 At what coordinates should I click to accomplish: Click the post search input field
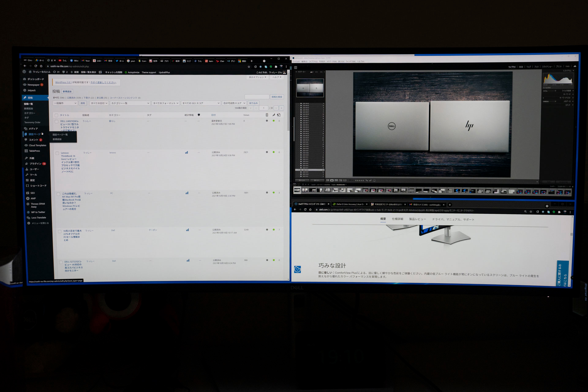[257, 97]
